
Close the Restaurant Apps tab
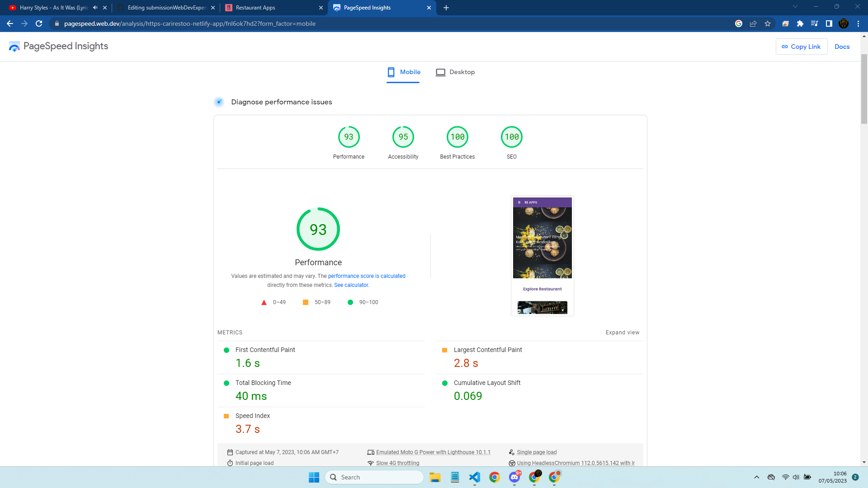tap(321, 8)
